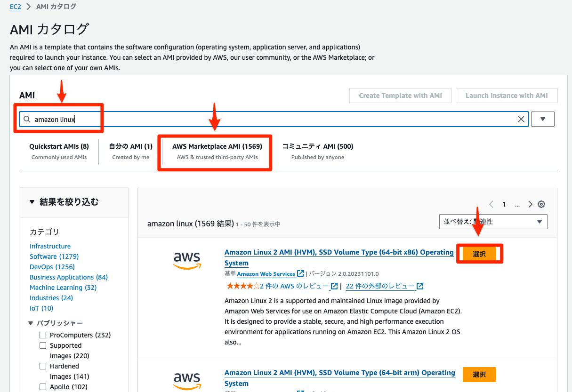Clear the search field using the X icon
The height and width of the screenshot is (392, 572).
[x=521, y=119]
